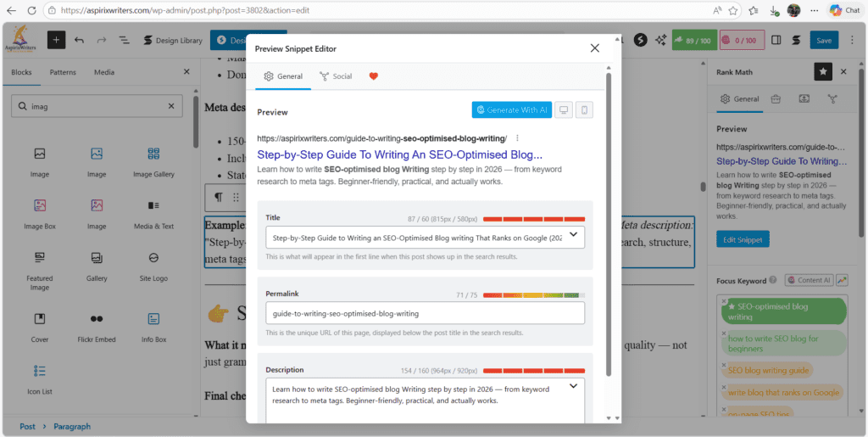Screen dimensions: 868x437
Task: Click the Post breadcrumb link
Action: click(x=27, y=427)
